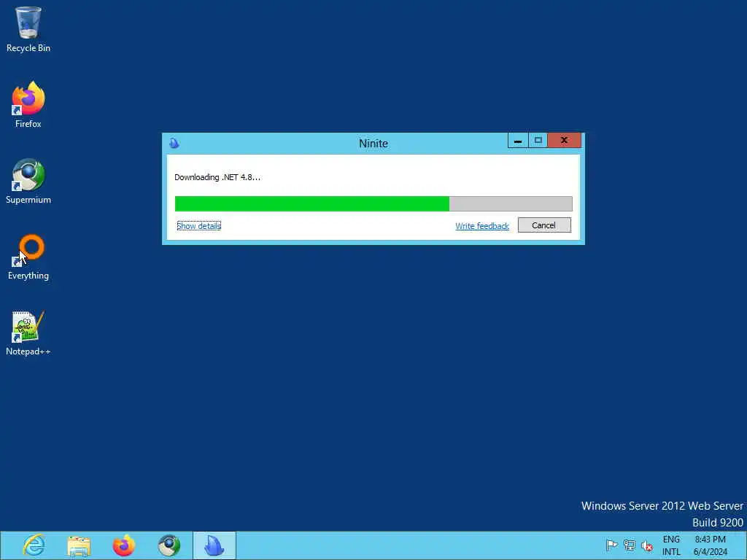Launch Supermium from the taskbar
Image resolution: width=747 pixels, height=560 pixels.
169,545
